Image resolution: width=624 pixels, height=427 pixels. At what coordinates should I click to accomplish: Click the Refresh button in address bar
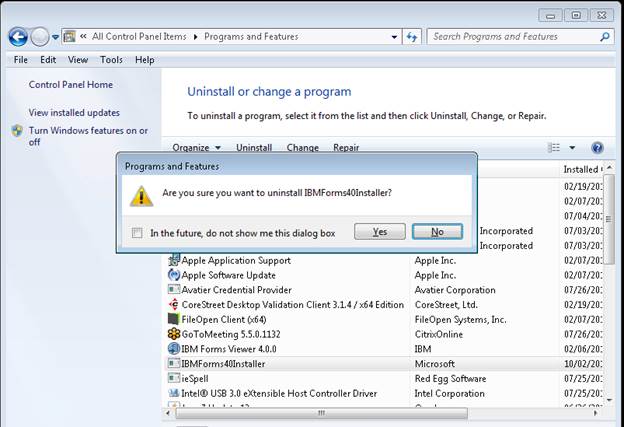[412, 37]
